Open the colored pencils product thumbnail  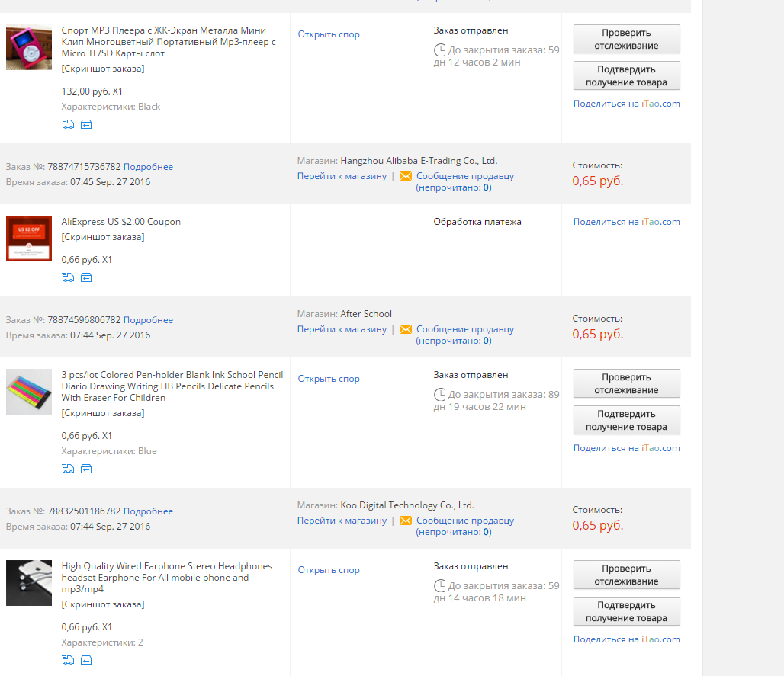pos(29,392)
